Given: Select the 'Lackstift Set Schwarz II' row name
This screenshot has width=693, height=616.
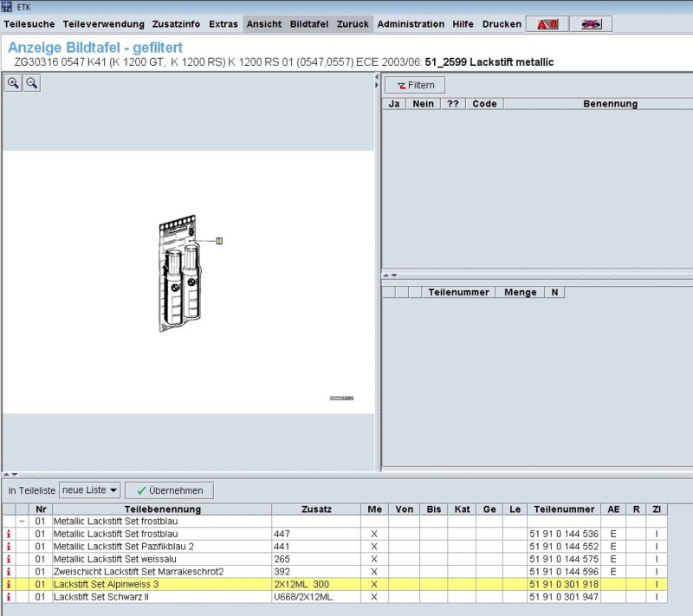Looking at the screenshot, I should point(101,597).
